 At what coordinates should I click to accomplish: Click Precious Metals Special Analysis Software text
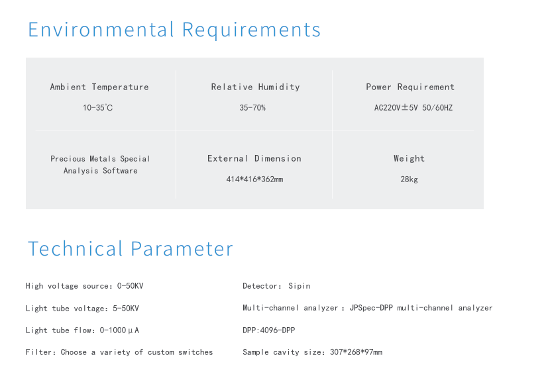tap(100, 165)
